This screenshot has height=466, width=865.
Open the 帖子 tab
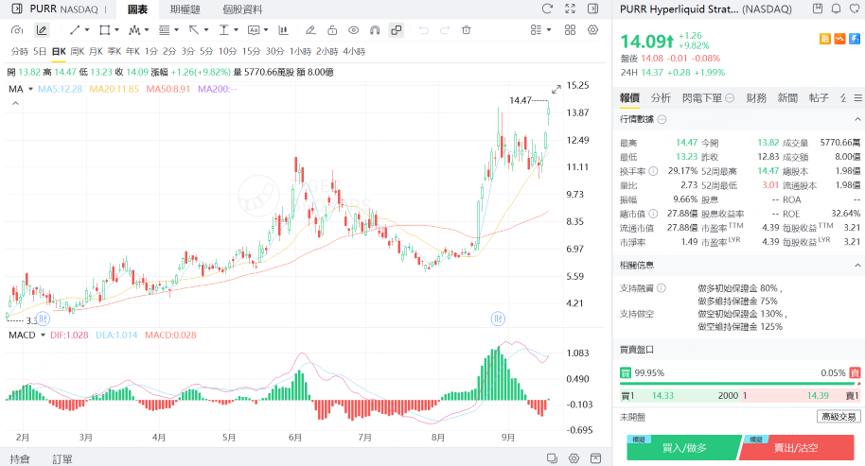click(x=819, y=98)
